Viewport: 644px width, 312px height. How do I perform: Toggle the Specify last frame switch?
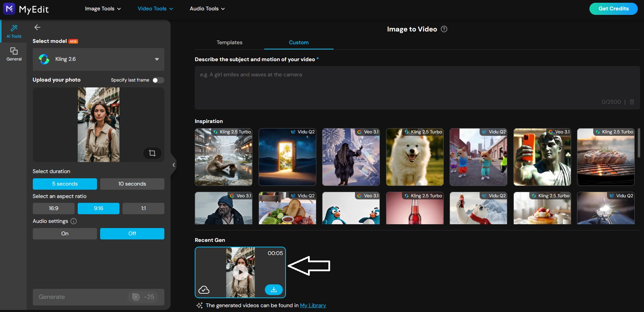[158, 80]
